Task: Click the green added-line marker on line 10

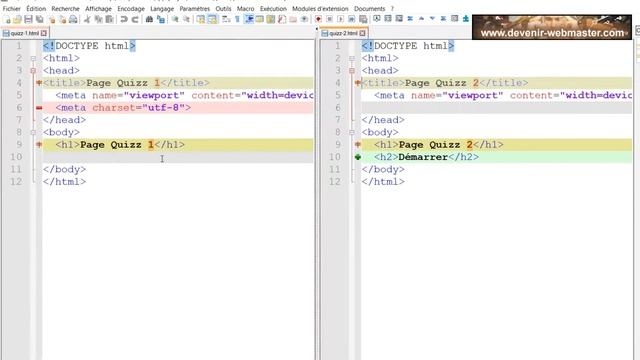Action: (358, 157)
